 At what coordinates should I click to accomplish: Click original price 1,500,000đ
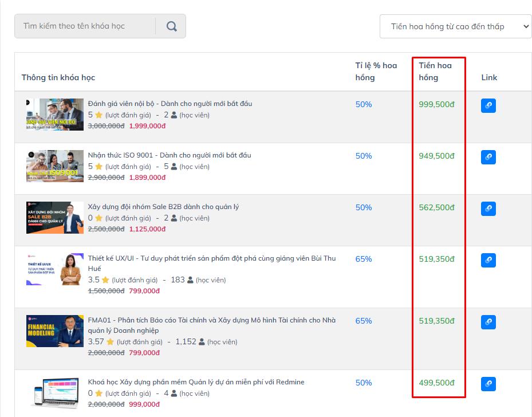(106, 291)
